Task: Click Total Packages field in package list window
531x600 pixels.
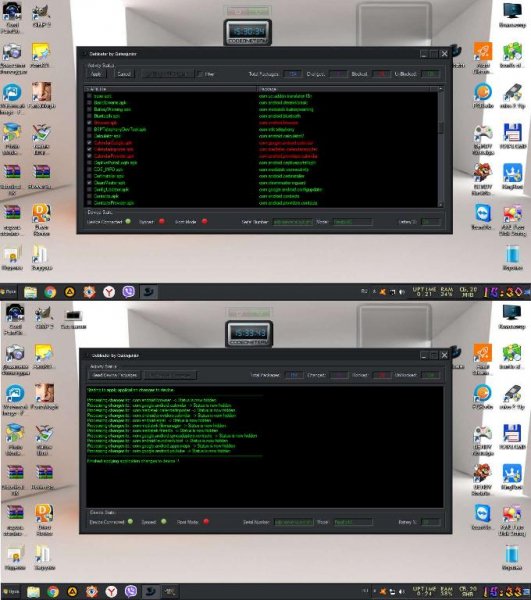Action: [x=293, y=74]
